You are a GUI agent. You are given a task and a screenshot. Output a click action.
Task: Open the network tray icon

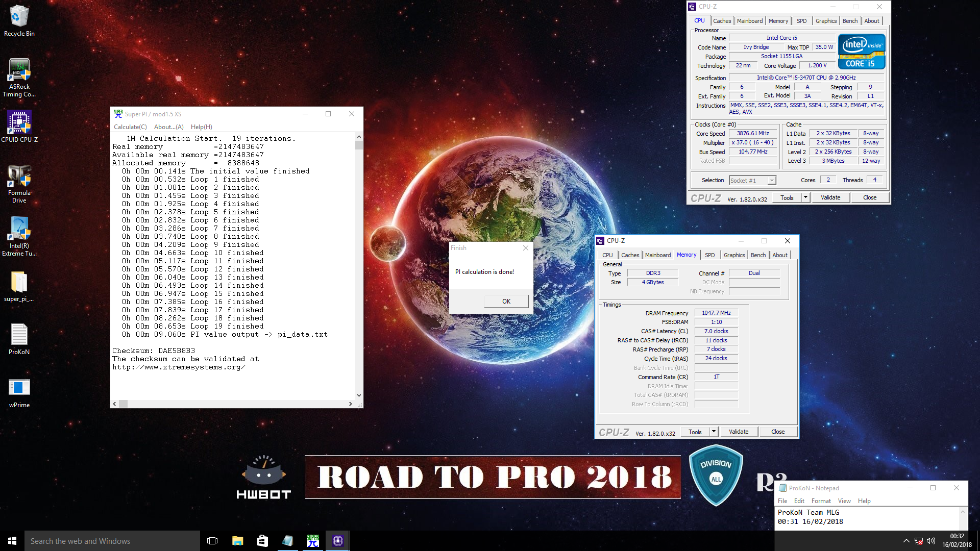[x=918, y=541]
